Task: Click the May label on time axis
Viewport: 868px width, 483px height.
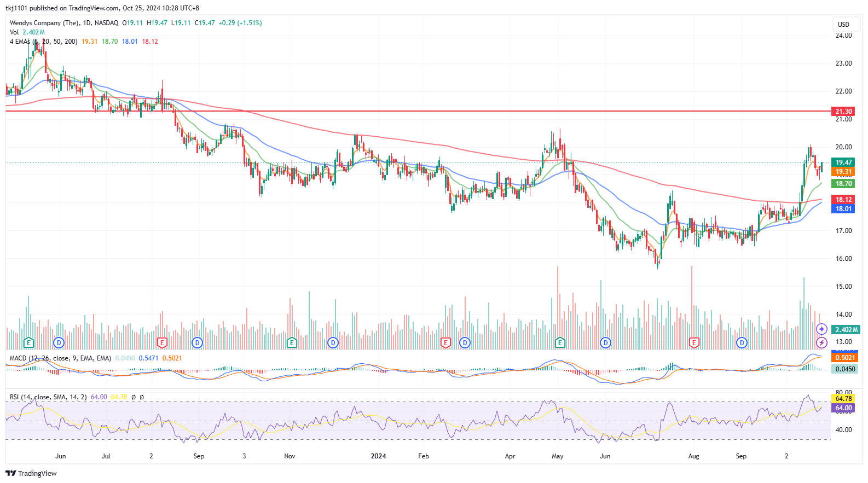Action: point(558,456)
